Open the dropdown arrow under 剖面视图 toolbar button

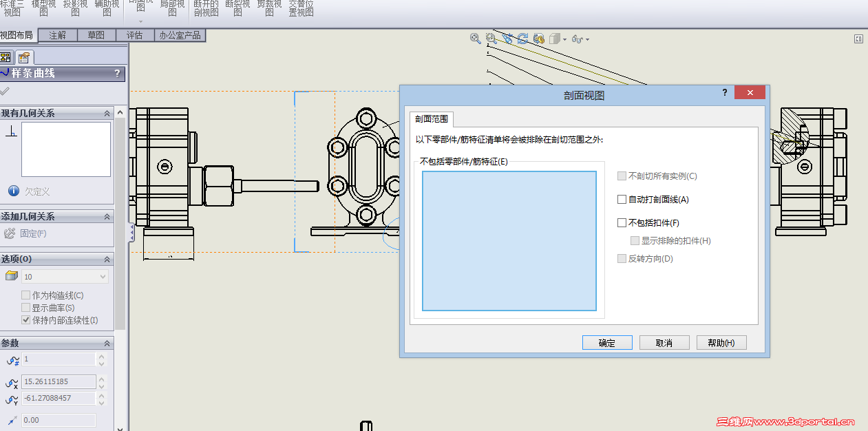[140, 21]
